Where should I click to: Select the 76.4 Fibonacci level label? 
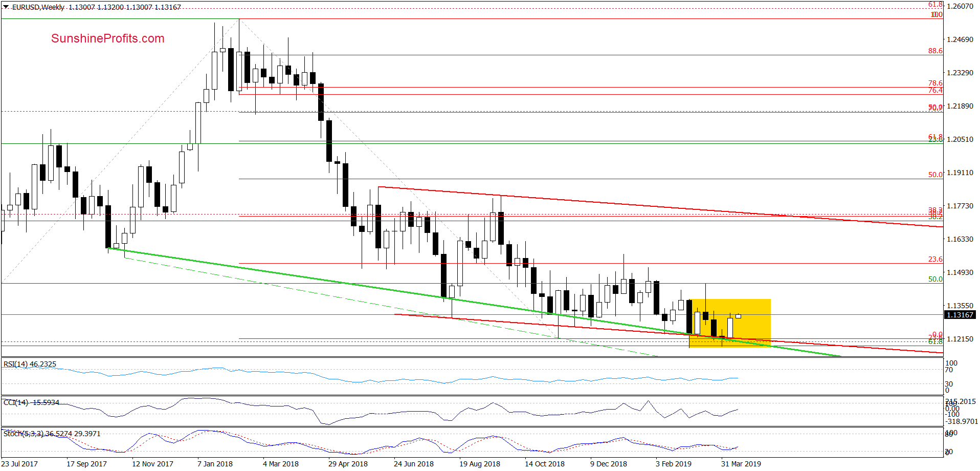(935, 90)
